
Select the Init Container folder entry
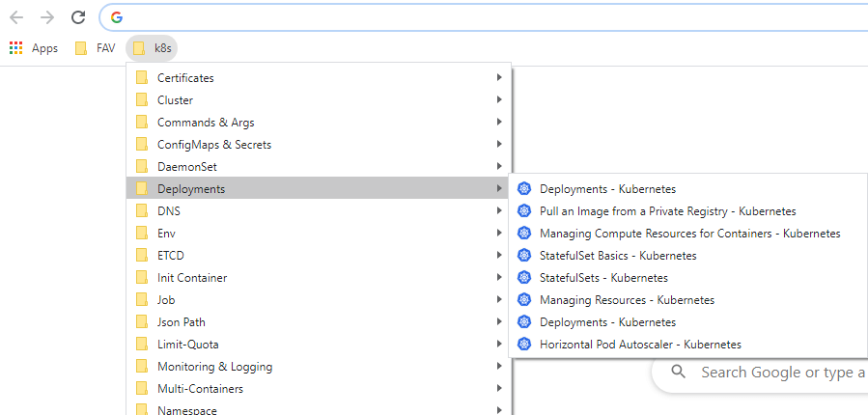point(319,277)
